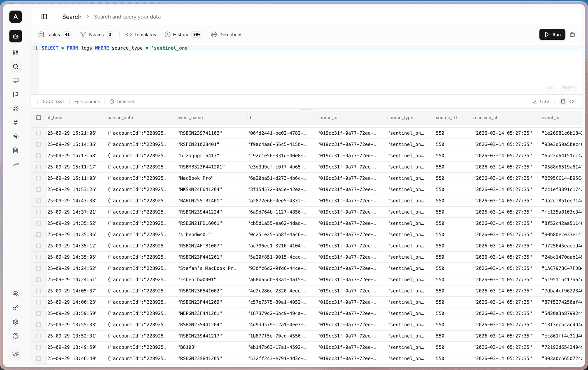
Task: Open the robot assistant icon beside Run
Action: click(572, 35)
